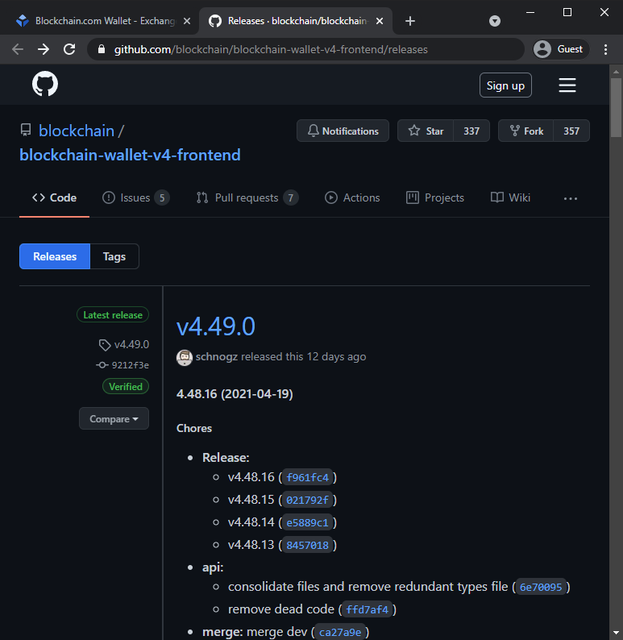Open the v4.49.0 release title link
Image resolution: width=623 pixels, height=640 pixels.
tap(216, 327)
